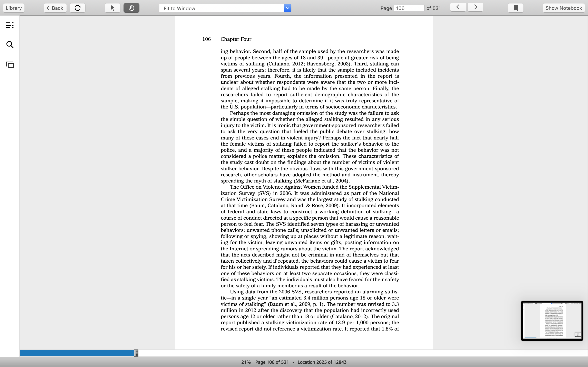Go to next page arrow

[x=475, y=7]
